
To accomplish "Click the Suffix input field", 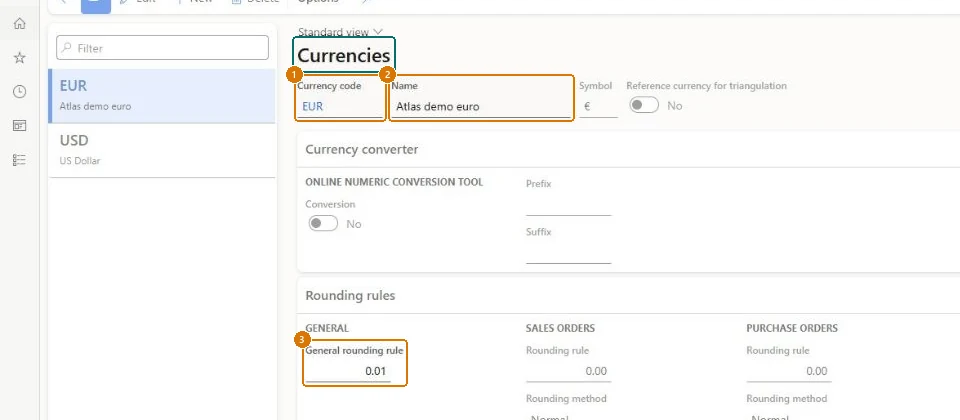I will 568,255.
